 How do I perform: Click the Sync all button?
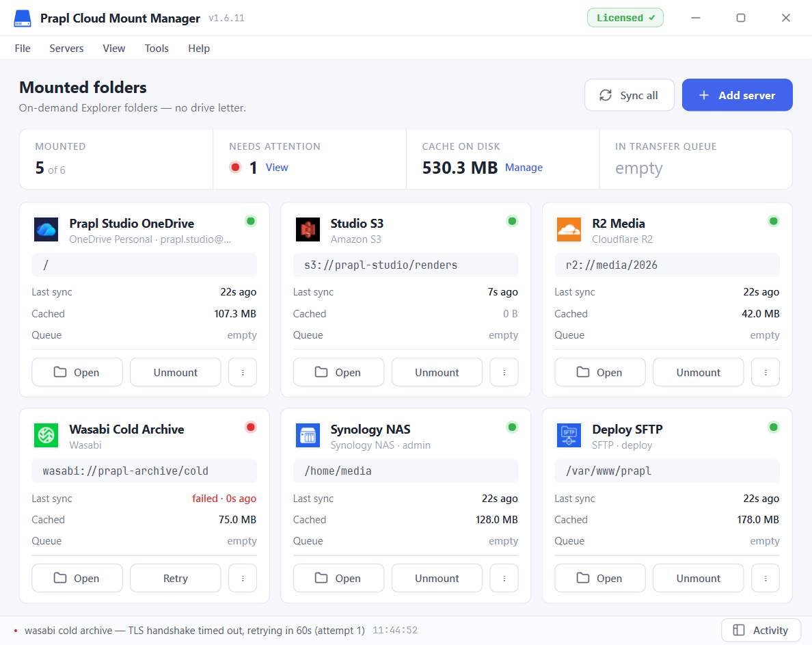click(630, 95)
